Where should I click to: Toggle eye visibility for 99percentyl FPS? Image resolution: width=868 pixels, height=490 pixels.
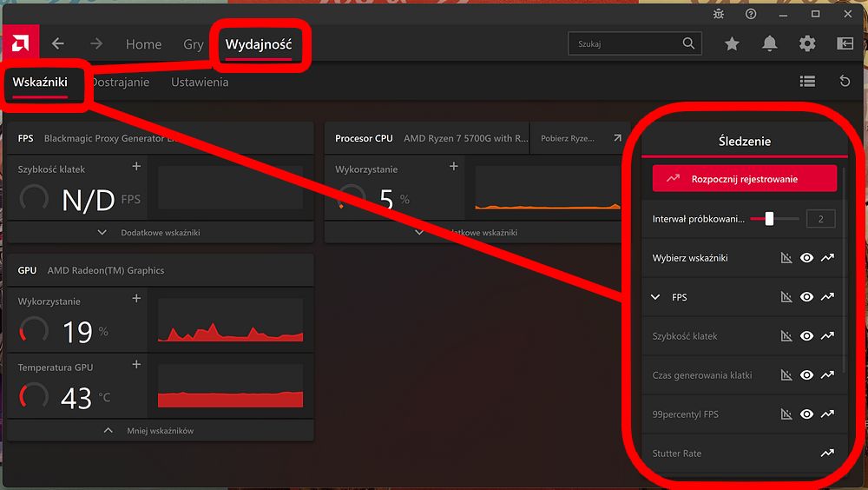pyautogui.click(x=806, y=414)
